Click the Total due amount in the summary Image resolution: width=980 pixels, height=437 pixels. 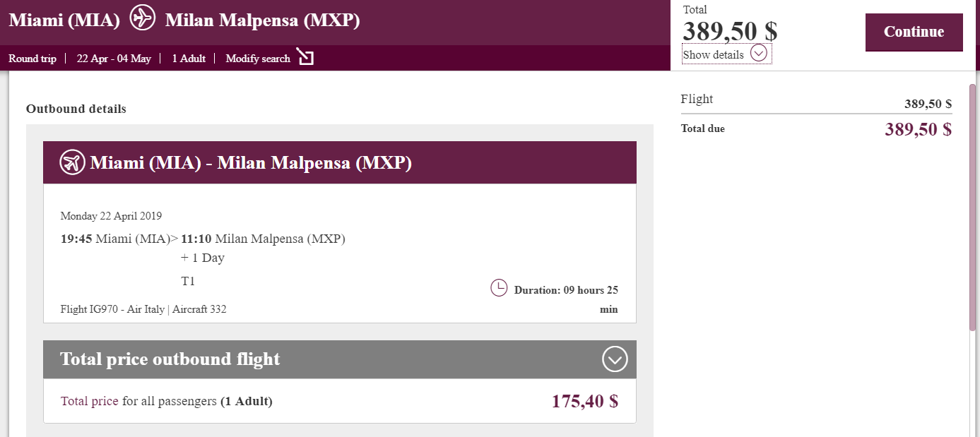tap(918, 129)
